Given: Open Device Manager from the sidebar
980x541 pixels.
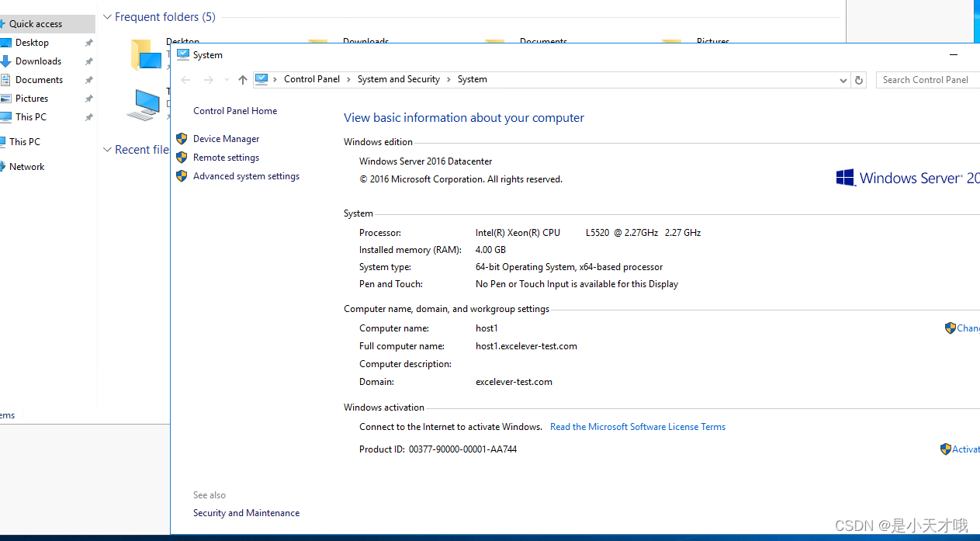Looking at the screenshot, I should [x=226, y=138].
